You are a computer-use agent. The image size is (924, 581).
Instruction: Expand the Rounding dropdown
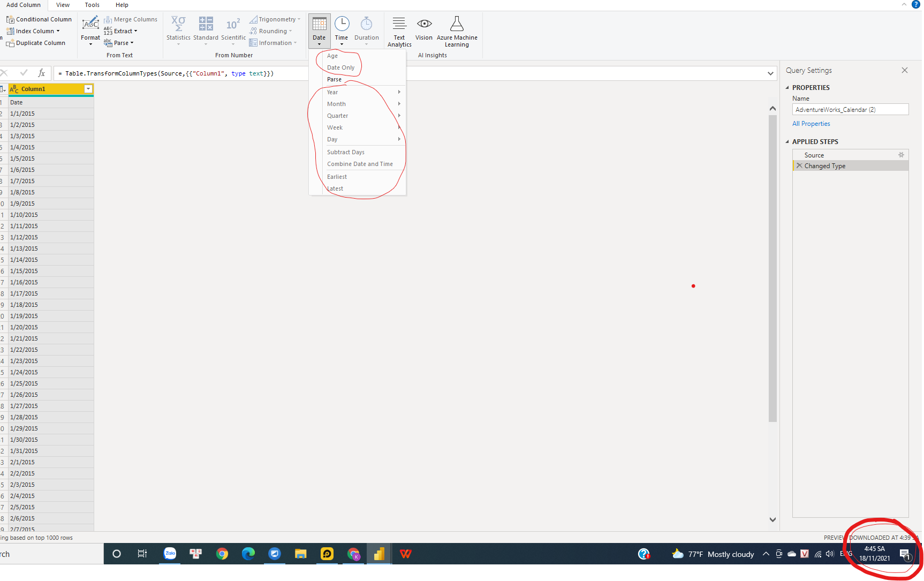[x=271, y=31]
